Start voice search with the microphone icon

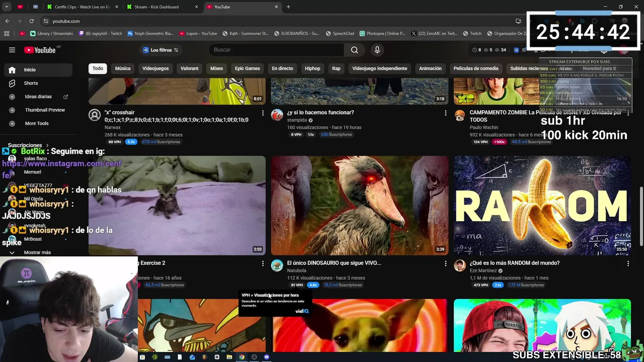377,50
